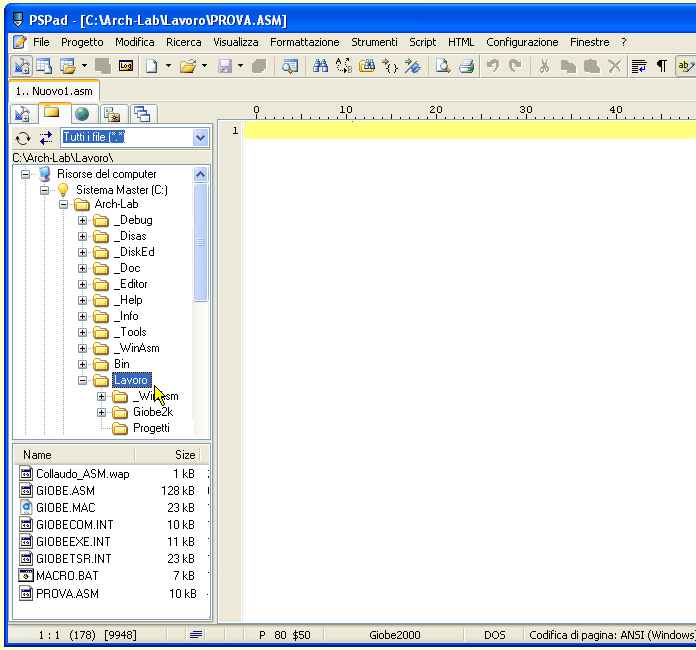This screenshot has height=650, width=696.
Task: Click line 1 in the editor
Action: 470,131
